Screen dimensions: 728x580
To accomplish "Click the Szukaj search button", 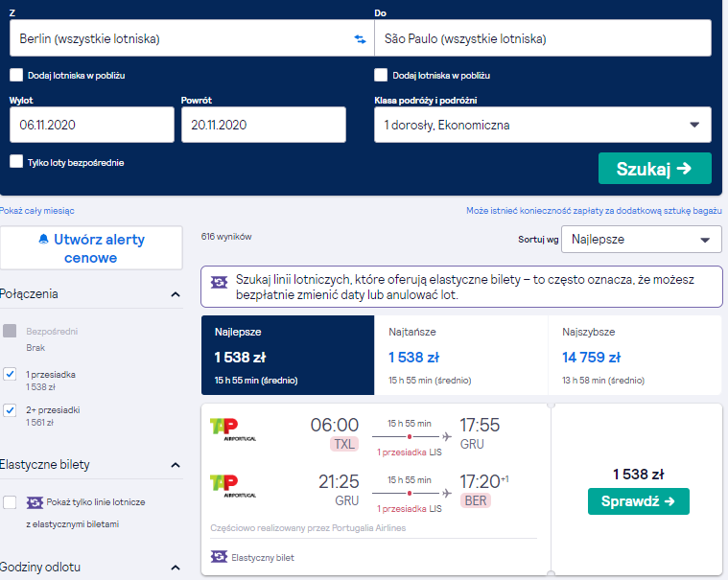I will (655, 169).
